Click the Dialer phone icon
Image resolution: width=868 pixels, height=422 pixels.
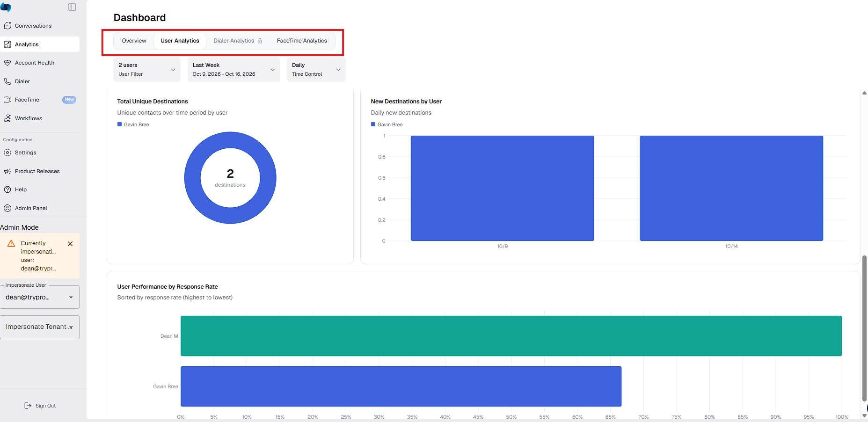(x=7, y=81)
